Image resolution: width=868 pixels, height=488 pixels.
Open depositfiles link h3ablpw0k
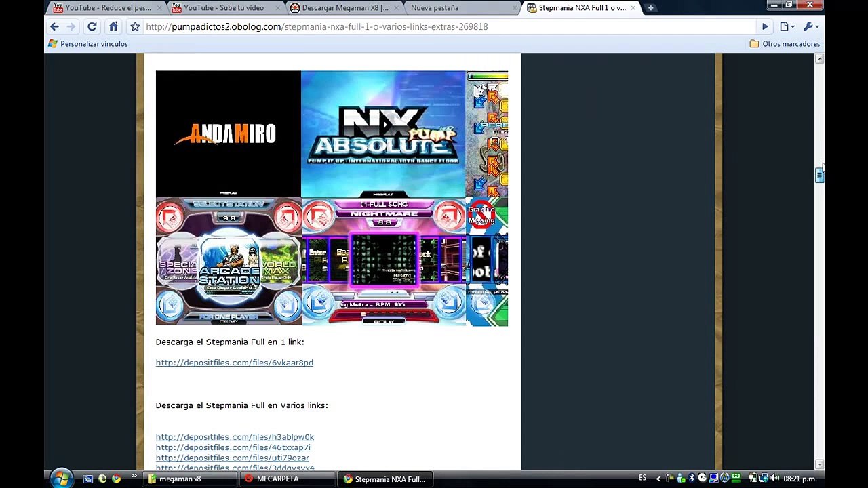[235, 437]
